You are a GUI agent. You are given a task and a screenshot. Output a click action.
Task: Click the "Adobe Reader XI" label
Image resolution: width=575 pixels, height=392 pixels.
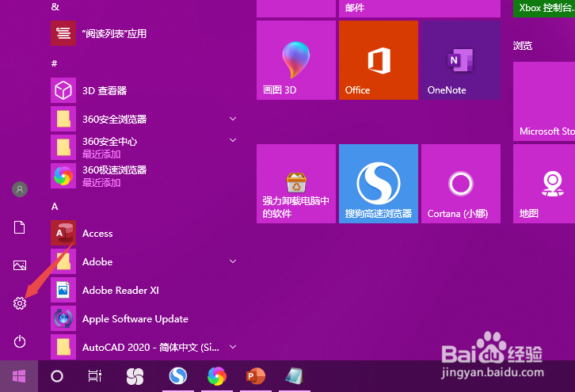(x=120, y=291)
